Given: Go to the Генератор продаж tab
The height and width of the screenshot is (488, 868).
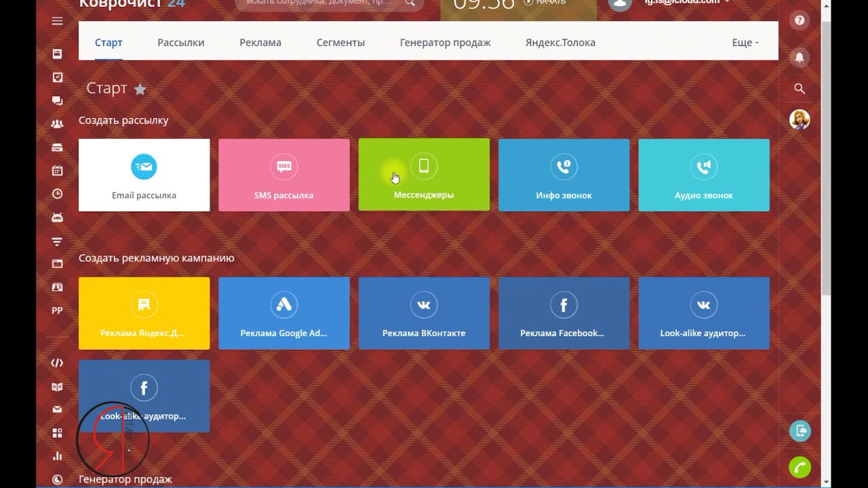Looking at the screenshot, I should [x=446, y=42].
